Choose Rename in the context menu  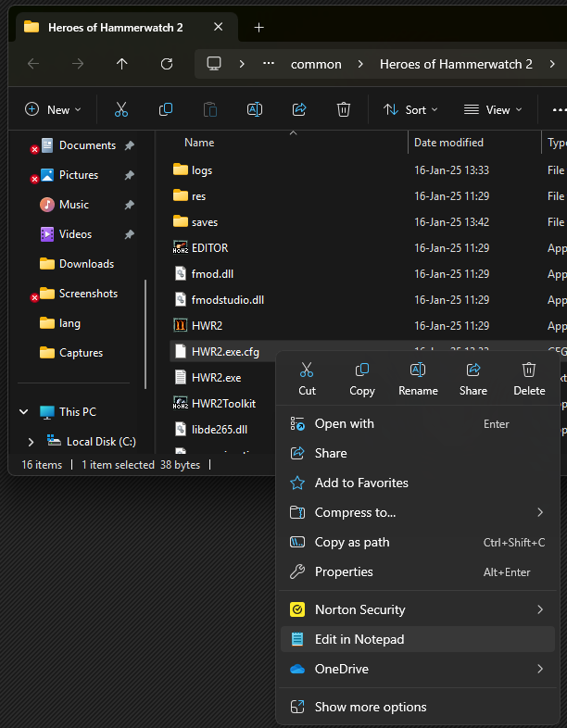(418, 380)
